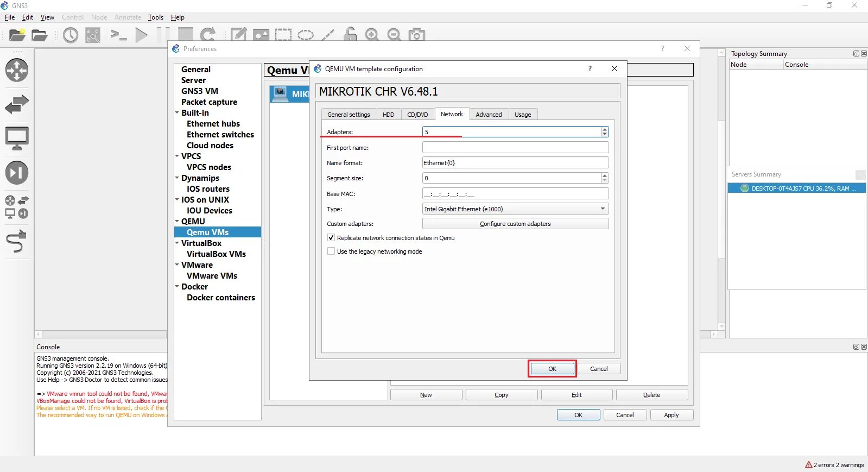This screenshot has width=868, height=472.
Task: Open the Manage snapshots clock icon
Action: pos(71,35)
